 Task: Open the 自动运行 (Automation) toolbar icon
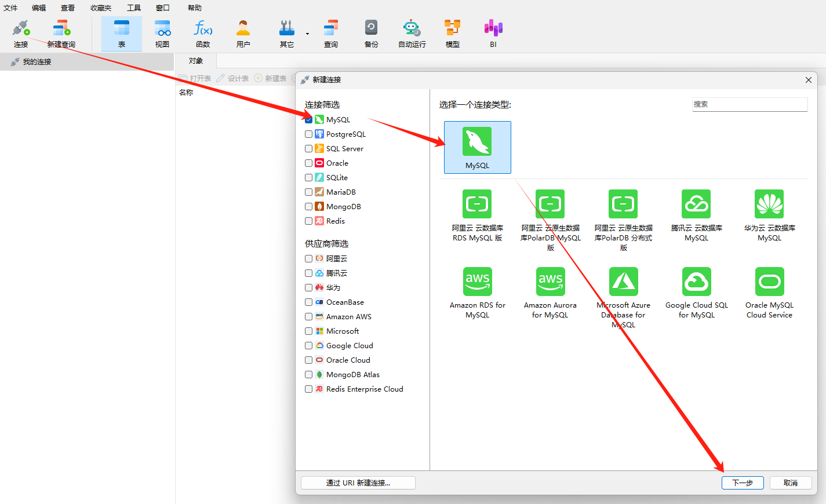click(x=412, y=34)
